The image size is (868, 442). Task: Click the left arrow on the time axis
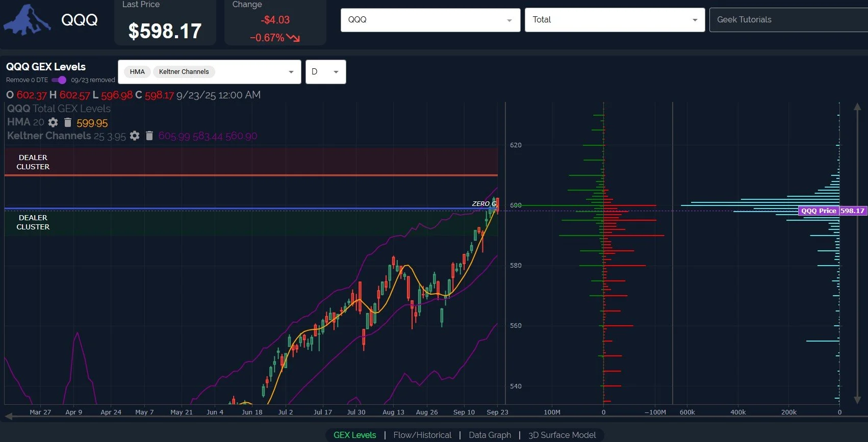pyautogui.click(x=9, y=417)
